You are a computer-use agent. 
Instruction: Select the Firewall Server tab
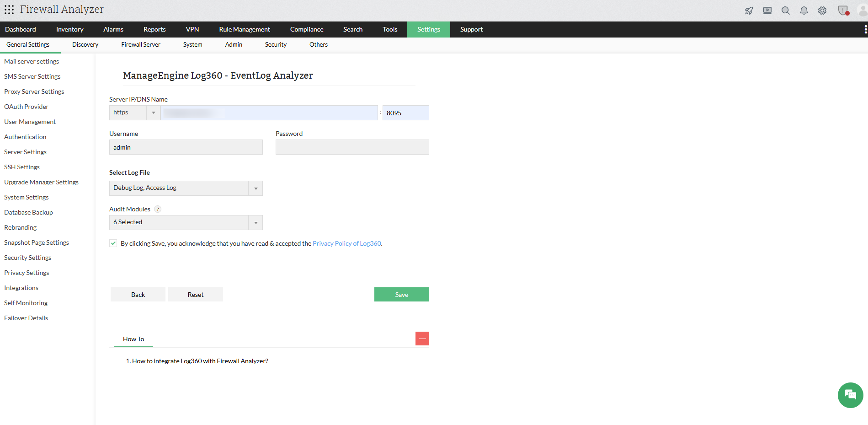tap(140, 44)
